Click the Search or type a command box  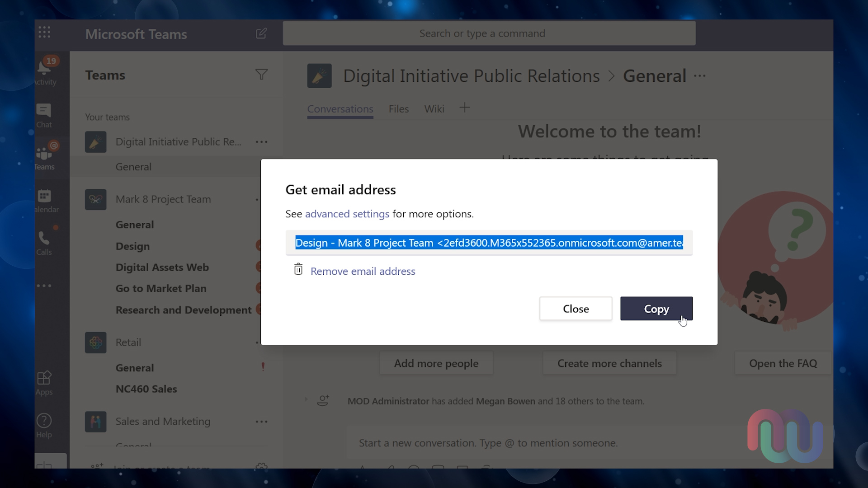tap(489, 33)
